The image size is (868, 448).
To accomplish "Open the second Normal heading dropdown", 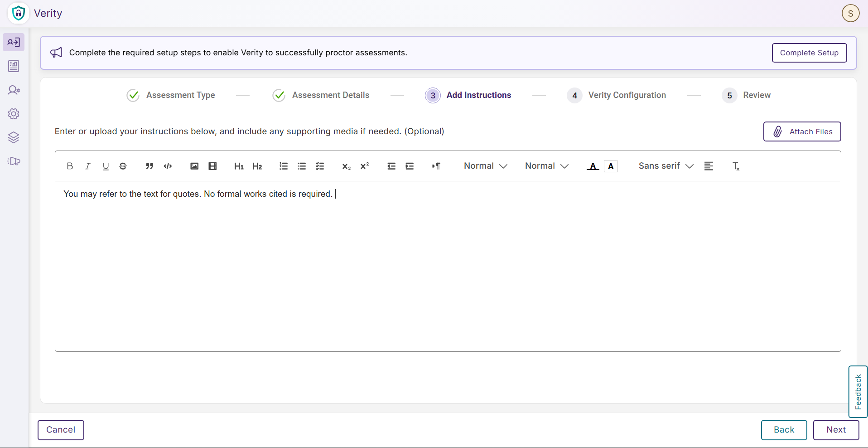I will pos(547,166).
